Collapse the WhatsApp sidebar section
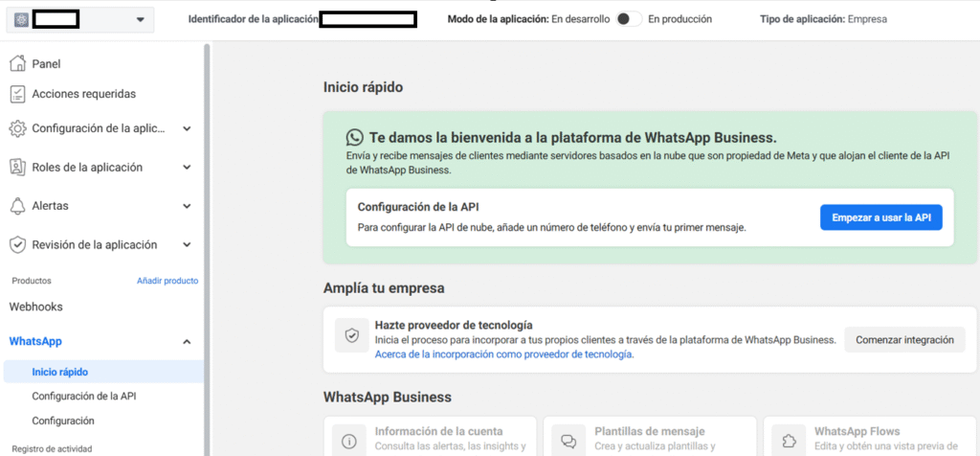980x456 pixels. click(x=187, y=342)
